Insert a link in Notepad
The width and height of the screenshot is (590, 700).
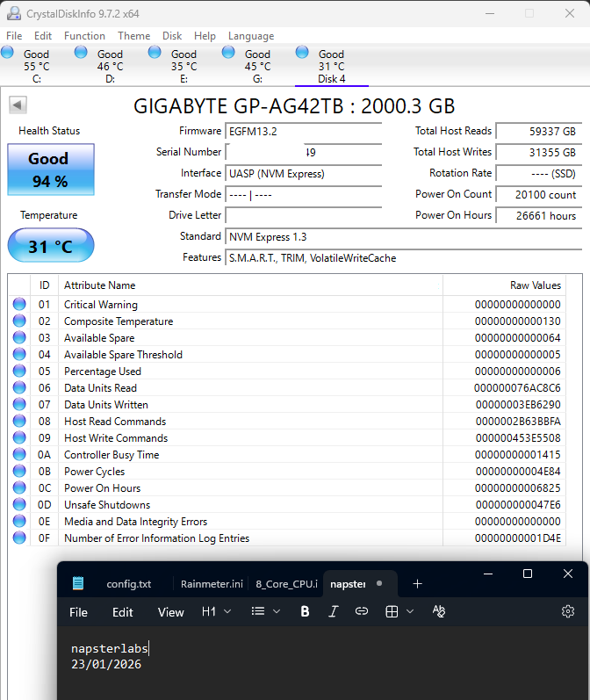(361, 611)
